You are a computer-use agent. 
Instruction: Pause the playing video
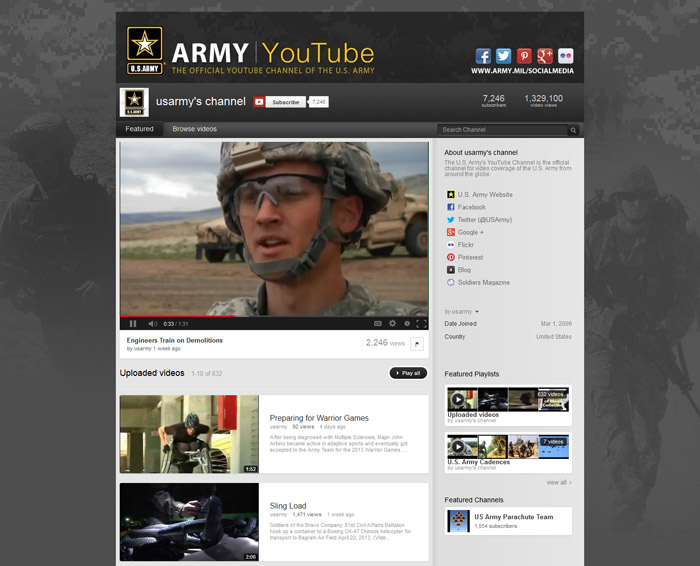point(133,324)
